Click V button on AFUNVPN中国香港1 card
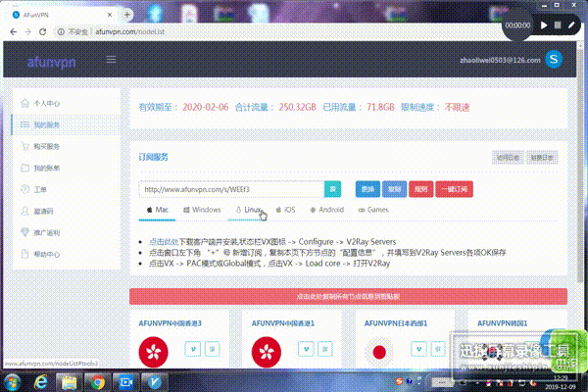 pos(306,349)
